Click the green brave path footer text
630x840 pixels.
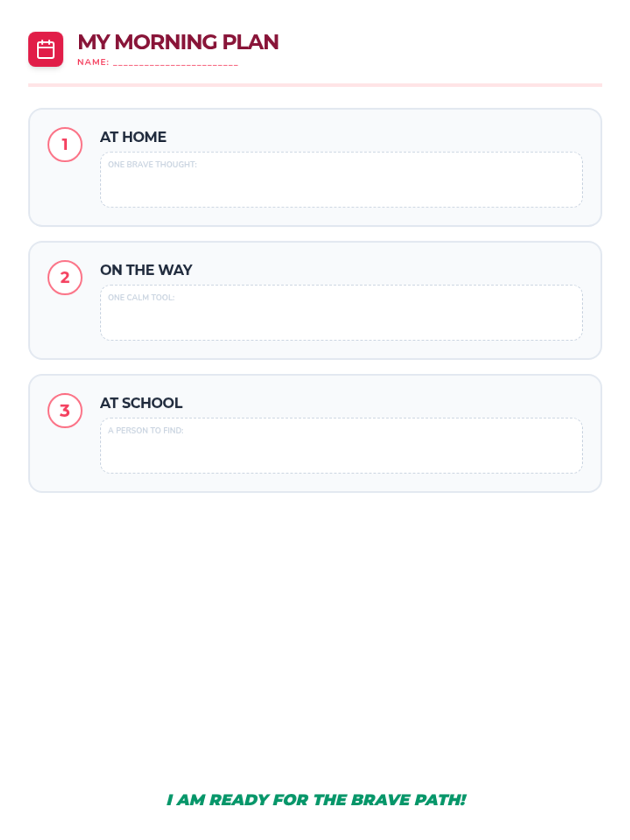[316, 800]
